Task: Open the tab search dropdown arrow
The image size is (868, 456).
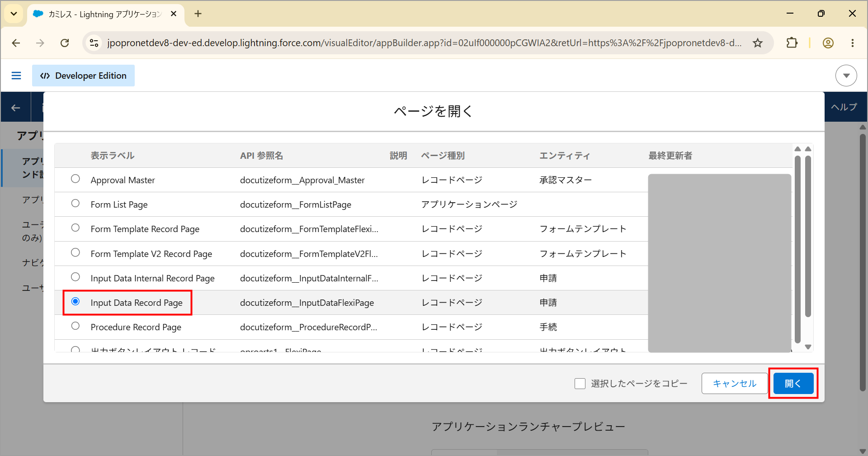Action: (14, 14)
